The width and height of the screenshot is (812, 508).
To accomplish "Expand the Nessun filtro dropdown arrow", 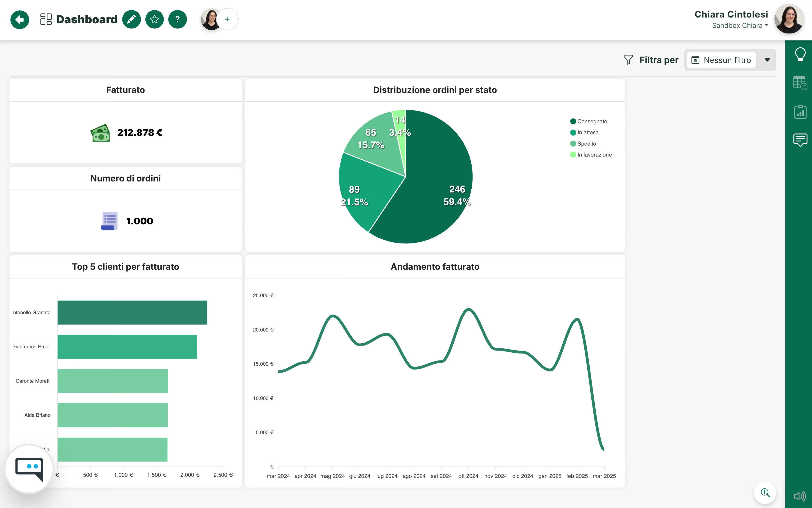I will (767, 60).
